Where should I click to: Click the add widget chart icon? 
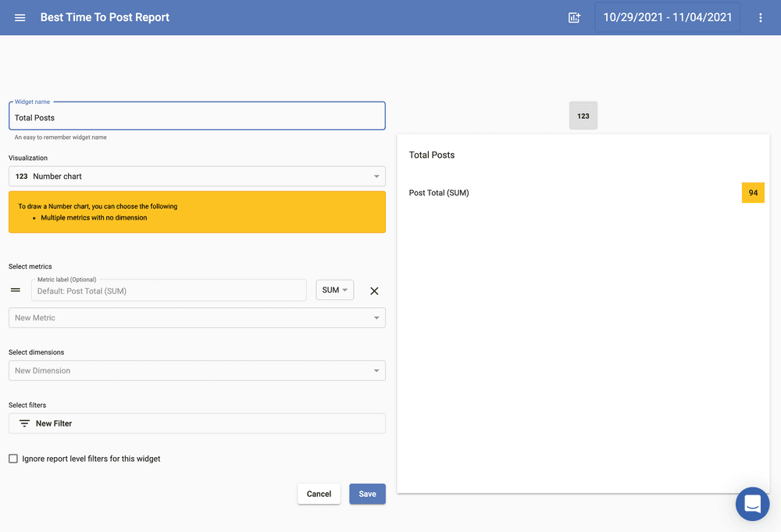(x=574, y=17)
